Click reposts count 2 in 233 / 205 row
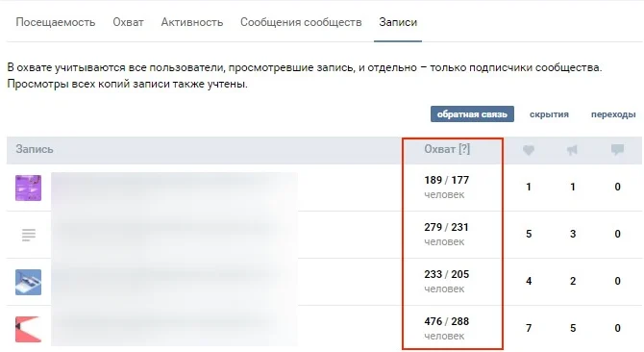 573,281
